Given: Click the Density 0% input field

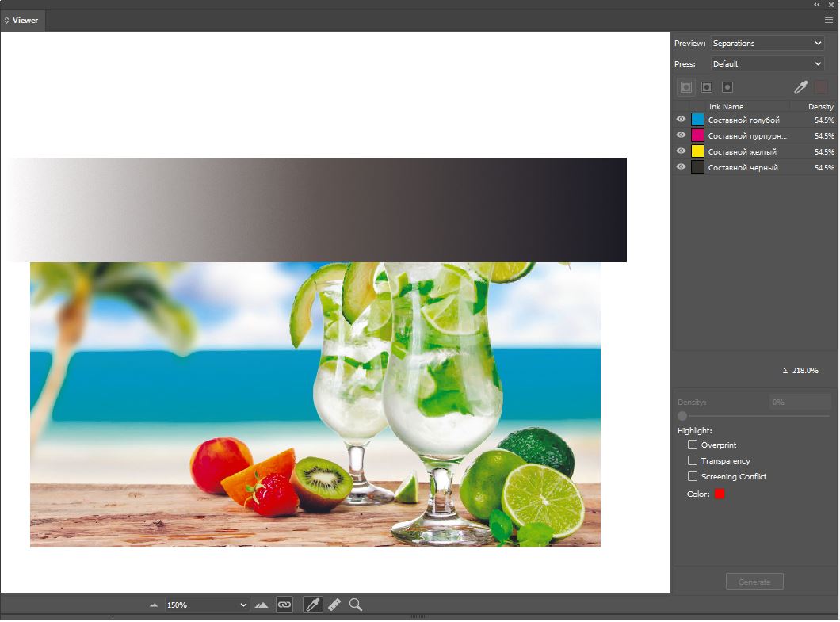Looking at the screenshot, I should pyautogui.click(x=800, y=402).
